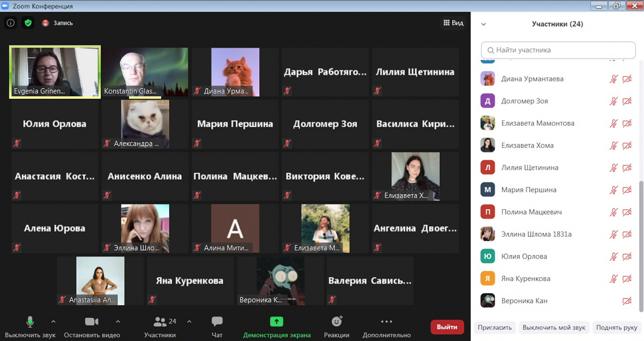The image size is (644, 341).
Task: Start Демонстрация экрана screen share
Action: pos(277,327)
